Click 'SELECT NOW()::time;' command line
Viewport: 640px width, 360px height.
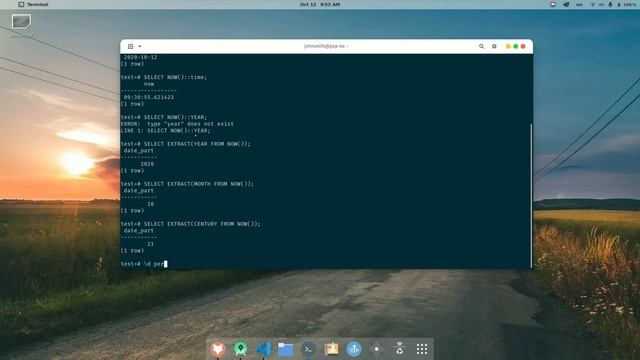coord(164,77)
